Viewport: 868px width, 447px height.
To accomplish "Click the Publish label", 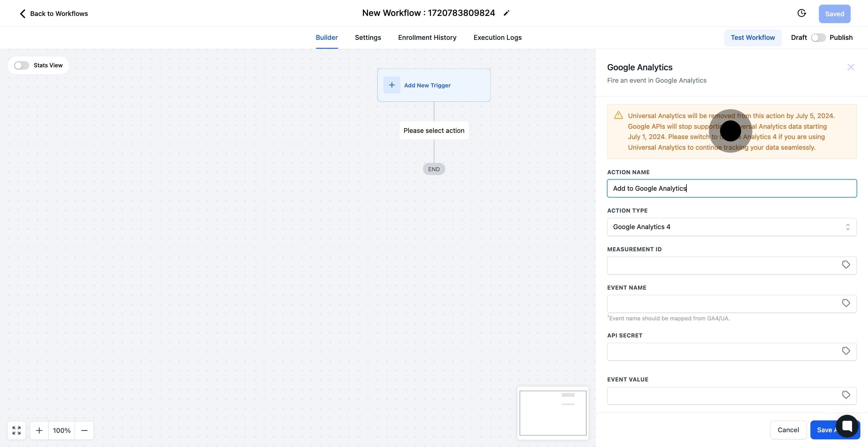I will point(841,37).
